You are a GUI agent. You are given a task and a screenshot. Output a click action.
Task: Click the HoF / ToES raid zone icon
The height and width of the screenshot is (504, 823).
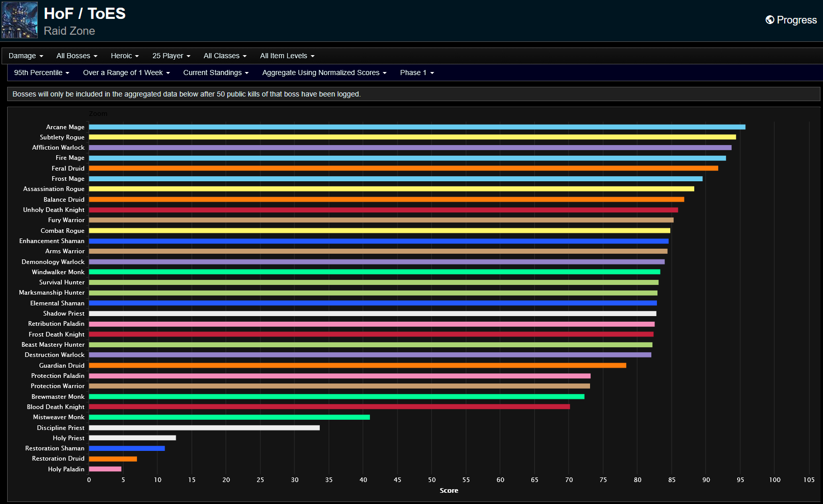pos(19,20)
